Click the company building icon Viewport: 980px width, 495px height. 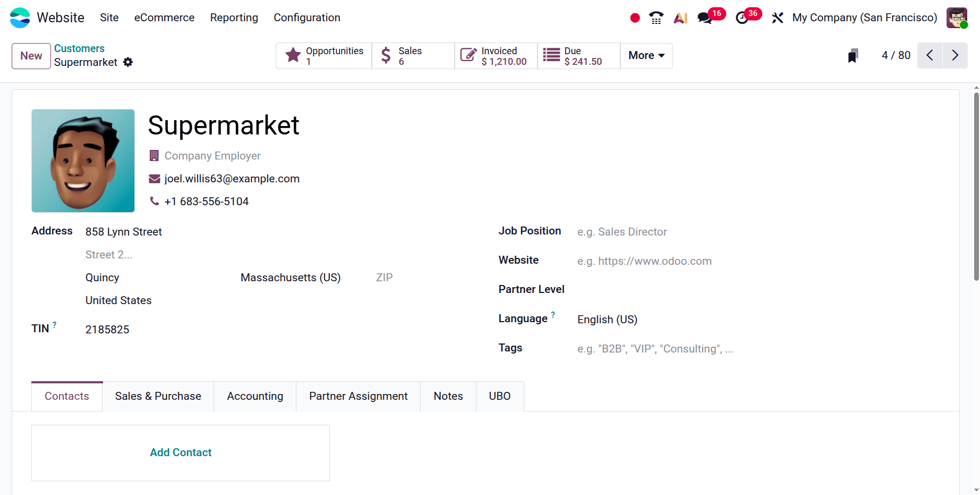[x=154, y=156]
